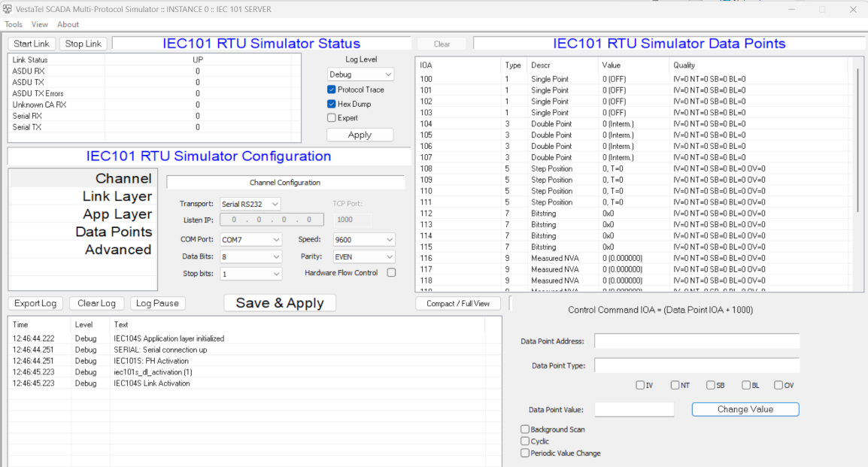Select the Link Layer configuration tab
This screenshot has width=868, height=467.
pos(117,196)
